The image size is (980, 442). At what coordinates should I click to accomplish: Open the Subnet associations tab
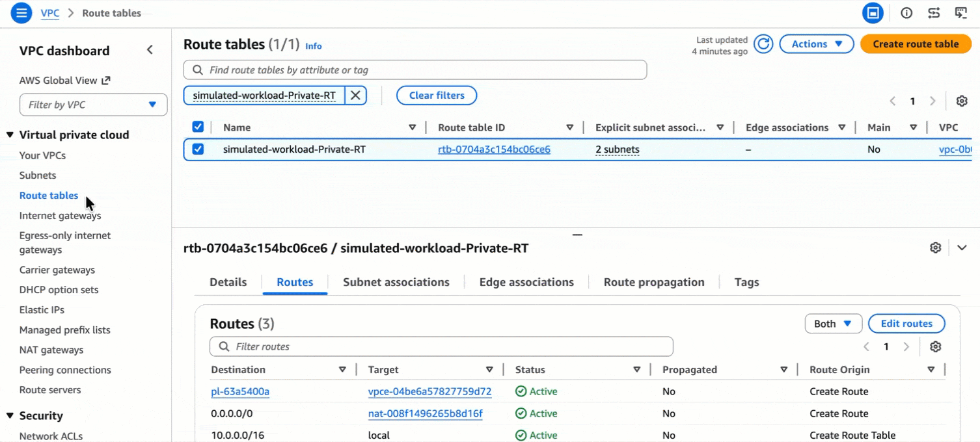coord(396,282)
